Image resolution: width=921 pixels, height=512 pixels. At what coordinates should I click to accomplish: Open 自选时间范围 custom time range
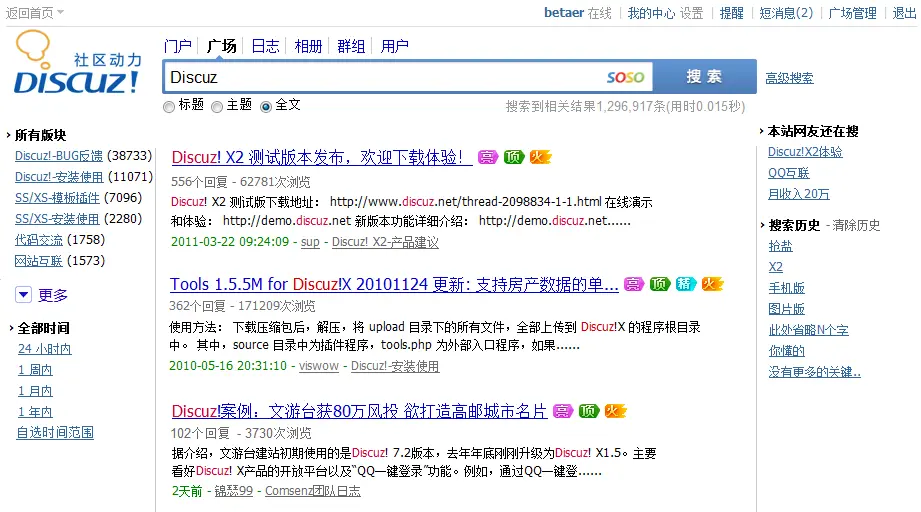pos(55,433)
